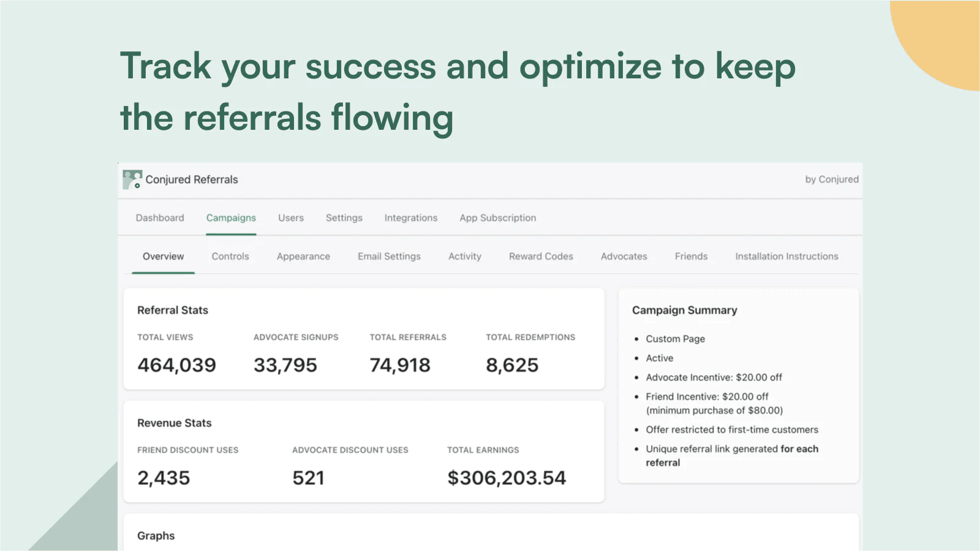Open the Users section

point(290,217)
